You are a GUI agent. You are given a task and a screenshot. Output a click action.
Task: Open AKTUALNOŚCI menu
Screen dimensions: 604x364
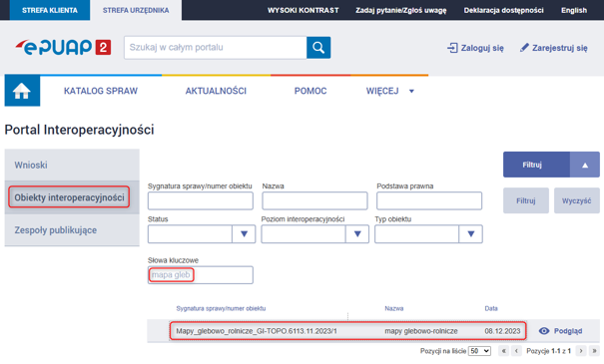coord(216,91)
